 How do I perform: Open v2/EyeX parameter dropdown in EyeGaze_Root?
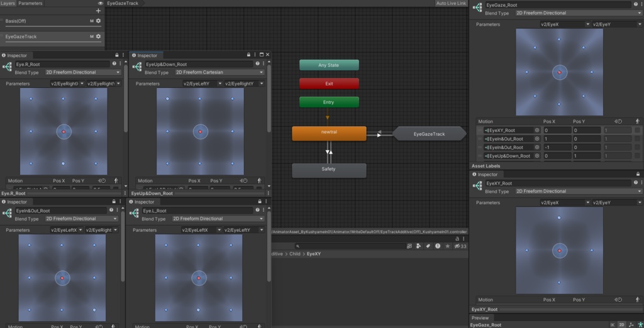click(x=565, y=25)
